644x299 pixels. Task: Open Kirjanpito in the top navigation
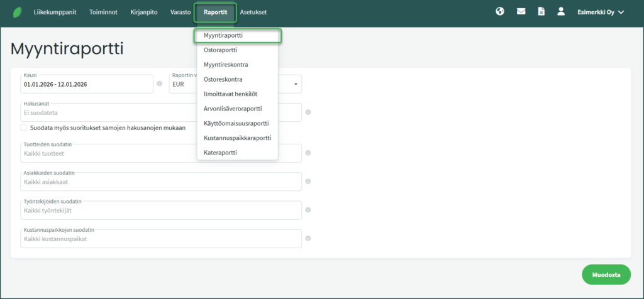[x=144, y=12]
